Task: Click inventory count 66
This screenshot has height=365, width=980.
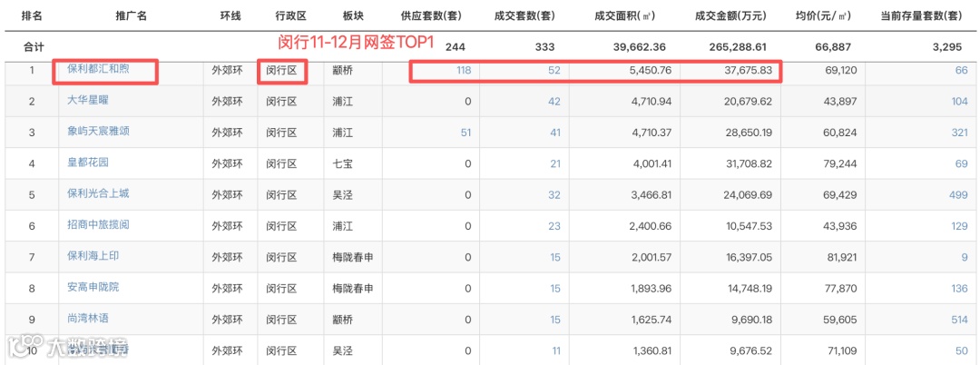Action: [961, 70]
